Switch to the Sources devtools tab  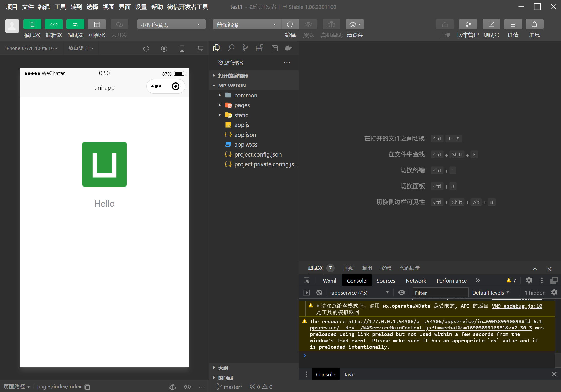386,281
